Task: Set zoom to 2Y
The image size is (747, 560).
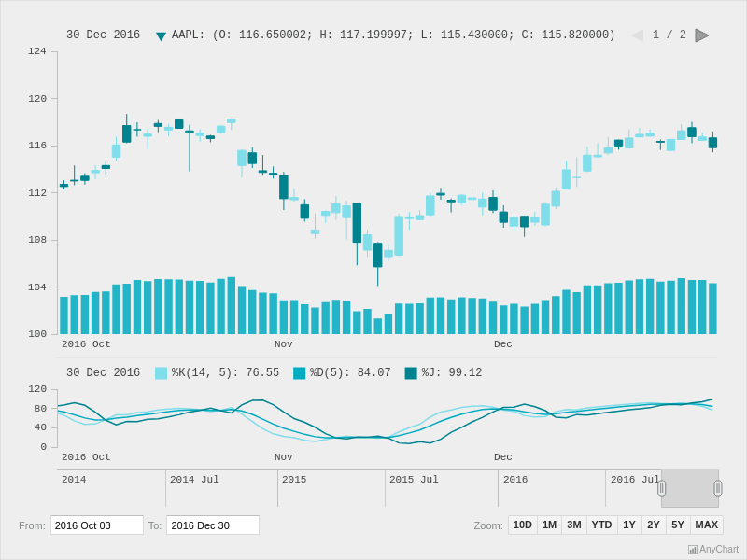Action: (654, 525)
